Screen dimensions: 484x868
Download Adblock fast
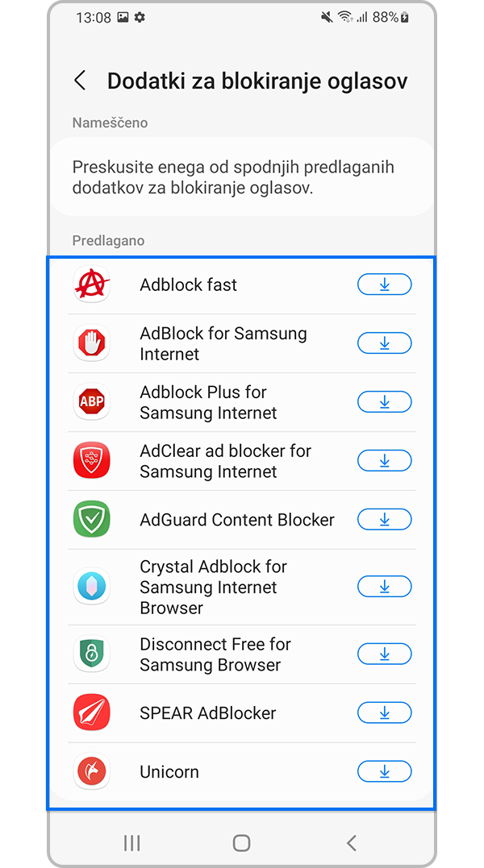tap(384, 284)
